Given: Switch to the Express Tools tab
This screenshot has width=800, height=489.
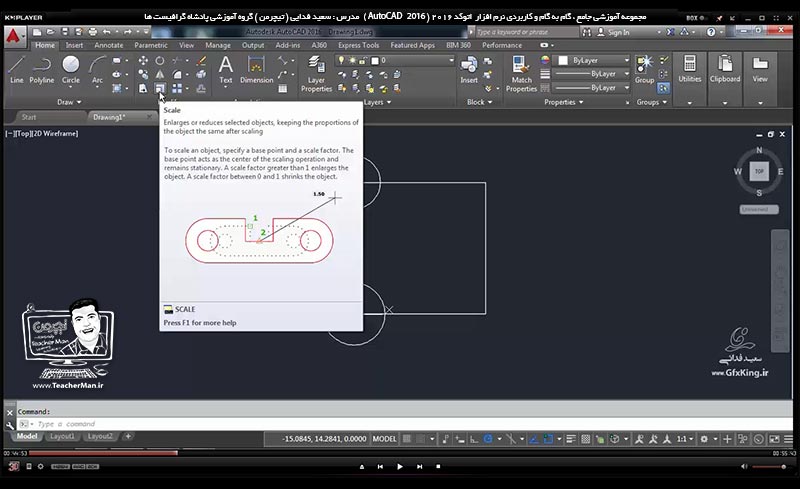Looking at the screenshot, I should click(358, 45).
